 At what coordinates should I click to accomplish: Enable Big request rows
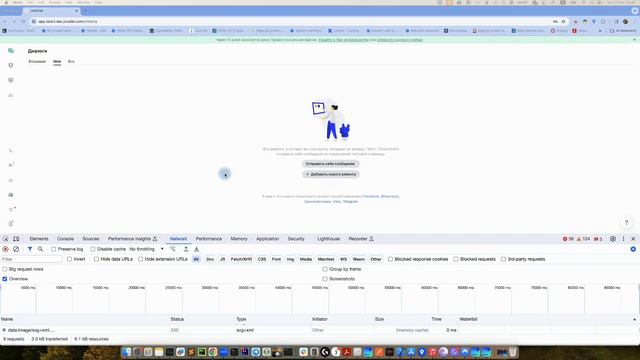4,269
